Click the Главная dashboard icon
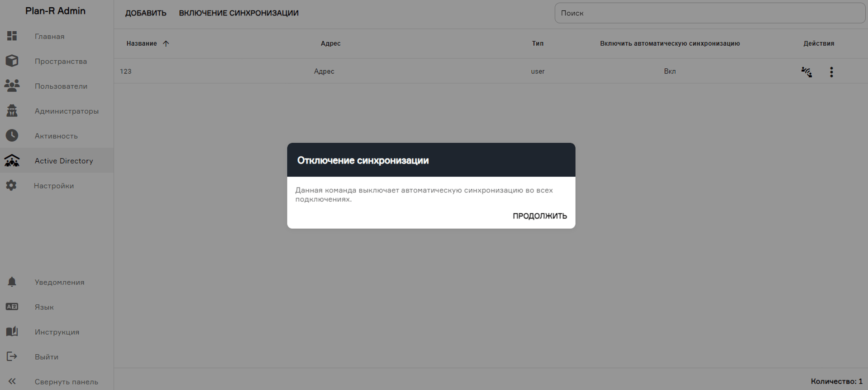Image resolution: width=868 pixels, height=390 pixels. pos(12,36)
